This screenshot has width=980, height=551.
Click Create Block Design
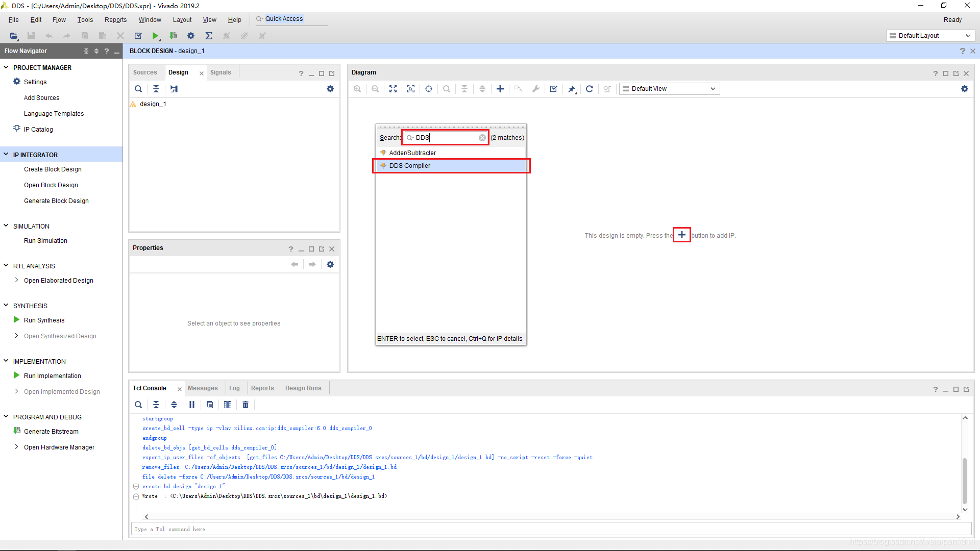click(x=53, y=169)
